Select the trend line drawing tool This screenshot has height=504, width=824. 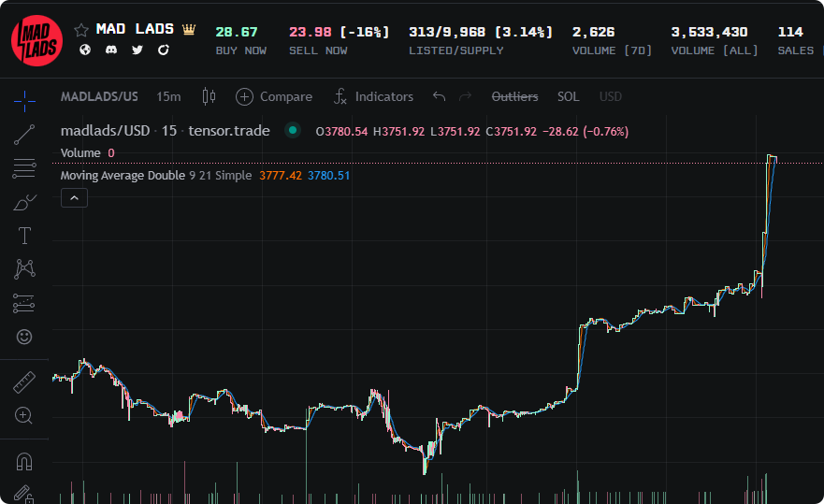click(24, 135)
